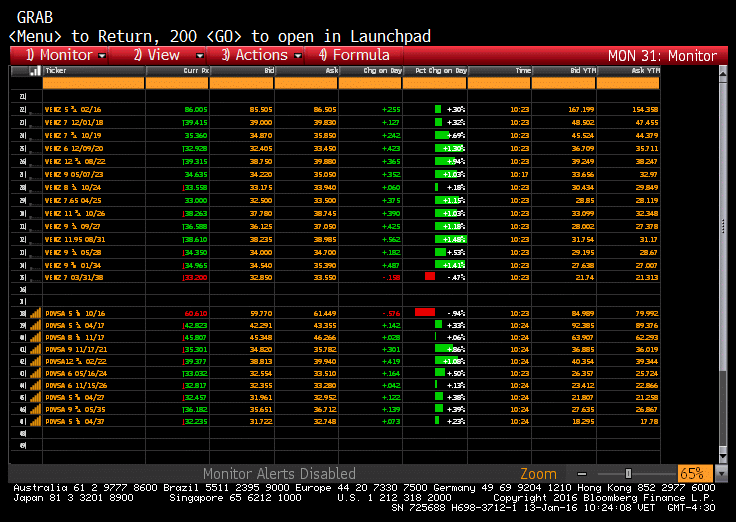Click the orange filter field under Curr Px

[x=177, y=83]
